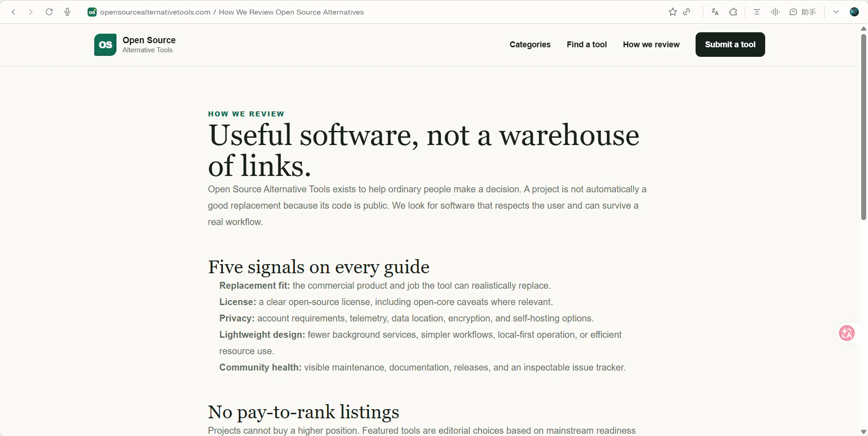Open the Categories nav item

[x=530, y=45]
